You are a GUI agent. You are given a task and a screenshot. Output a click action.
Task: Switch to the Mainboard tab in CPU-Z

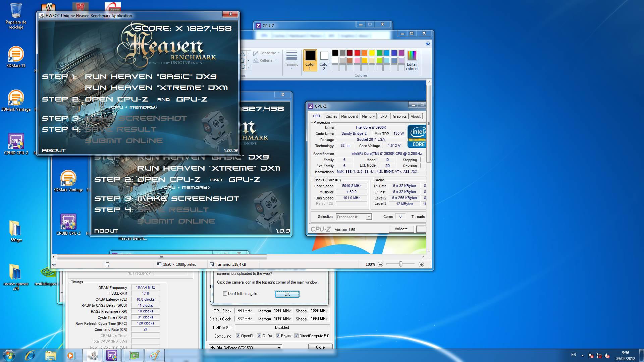(350, 116)
